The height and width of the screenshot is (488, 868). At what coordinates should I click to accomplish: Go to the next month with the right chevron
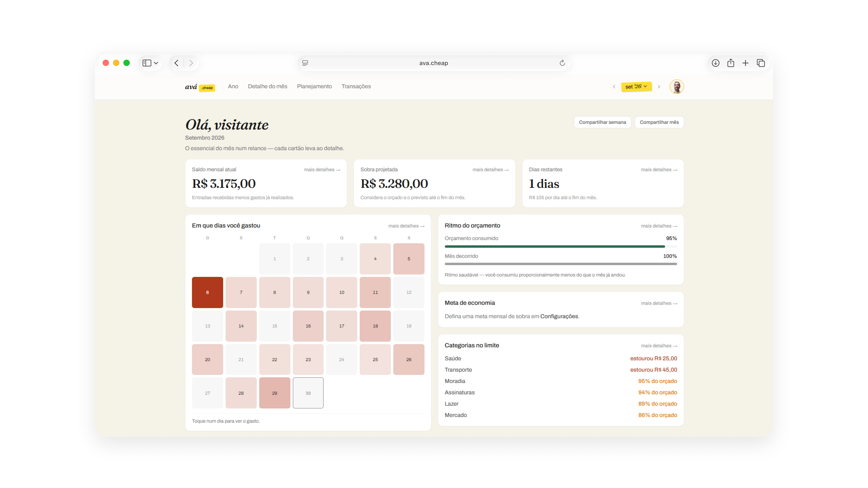click(659, 87)
